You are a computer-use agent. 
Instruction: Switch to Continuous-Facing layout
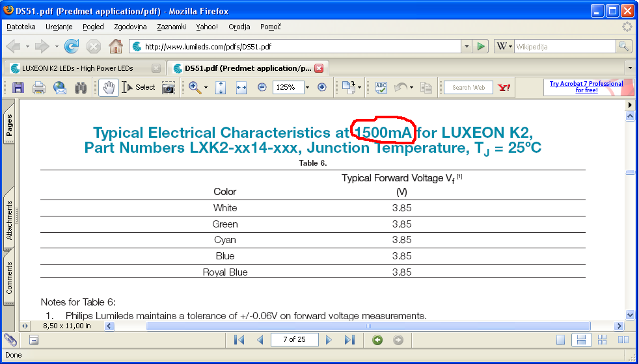pos(602,339)
